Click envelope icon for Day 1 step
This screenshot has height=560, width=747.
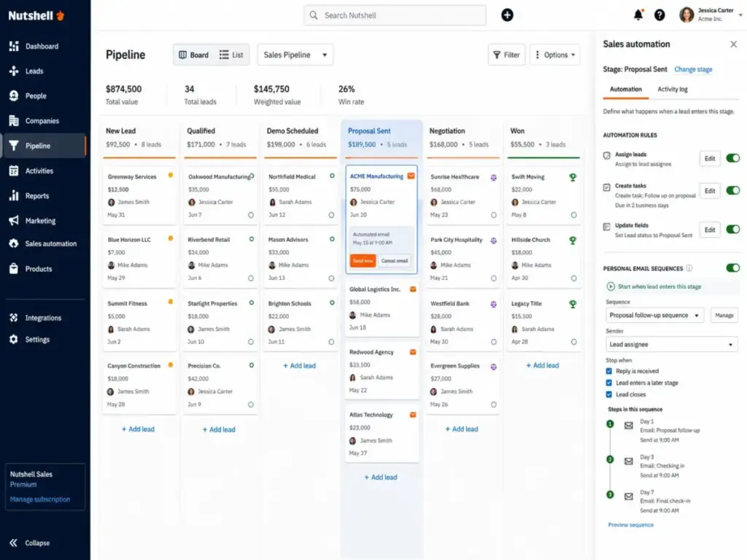coord(629,426)
